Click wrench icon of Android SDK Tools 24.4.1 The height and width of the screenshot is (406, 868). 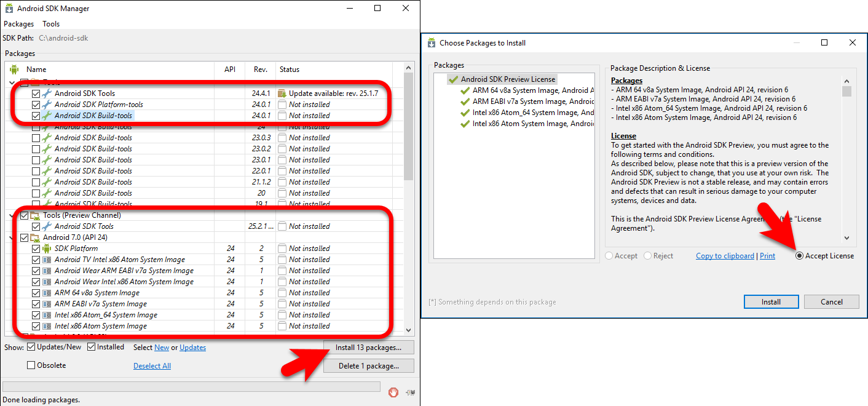pyautogui.click(x=47, y=94)
